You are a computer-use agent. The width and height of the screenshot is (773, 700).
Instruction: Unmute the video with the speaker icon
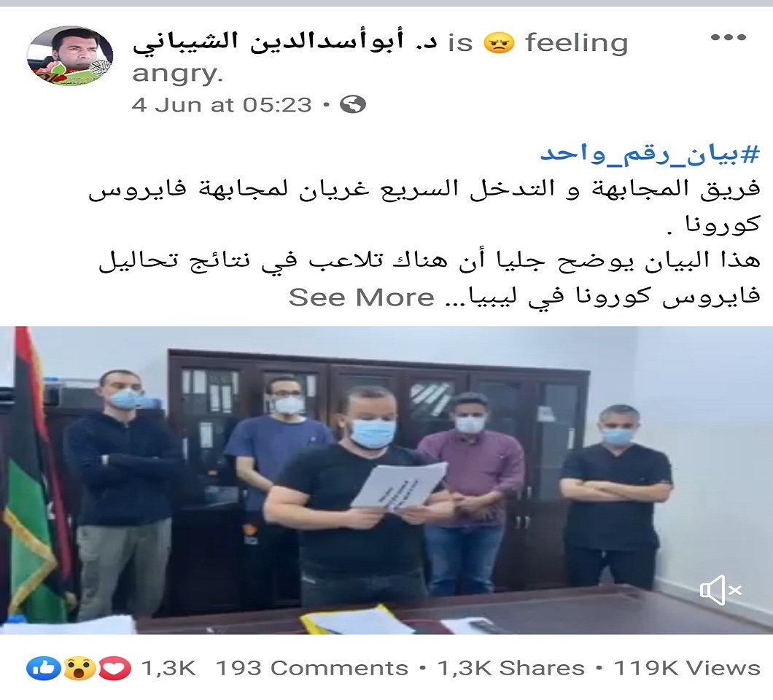[720, 590]
